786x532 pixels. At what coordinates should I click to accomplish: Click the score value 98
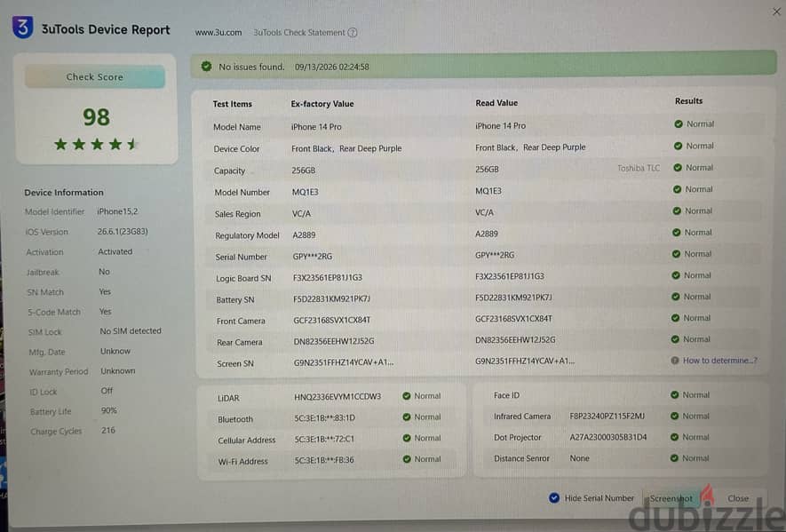click(x=96, y=117)
